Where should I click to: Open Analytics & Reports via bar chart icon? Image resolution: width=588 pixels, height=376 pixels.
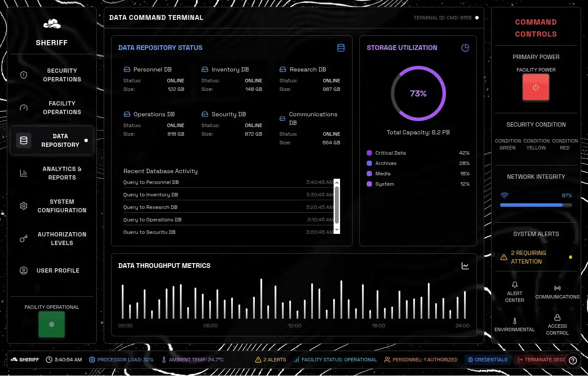23,173
